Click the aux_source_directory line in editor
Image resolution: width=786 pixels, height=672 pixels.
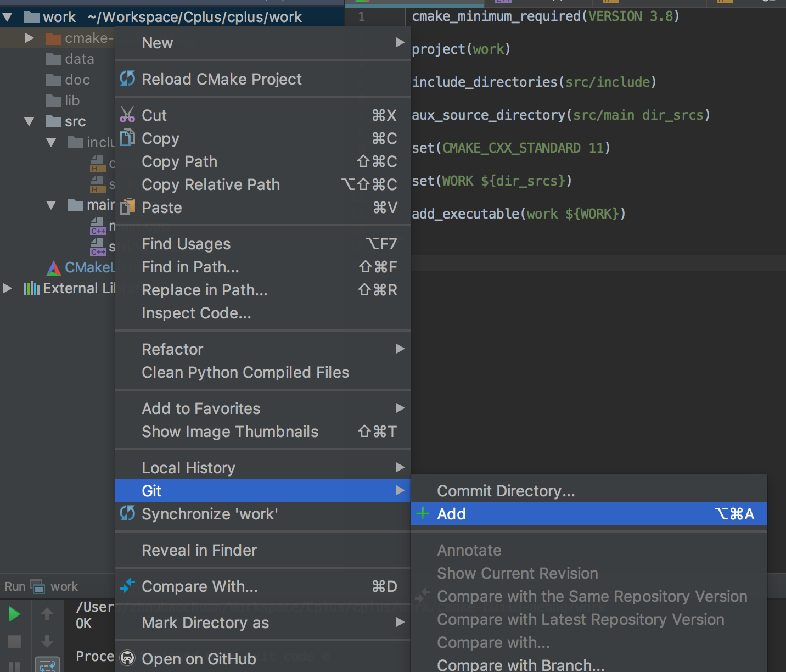pos(561,115)
